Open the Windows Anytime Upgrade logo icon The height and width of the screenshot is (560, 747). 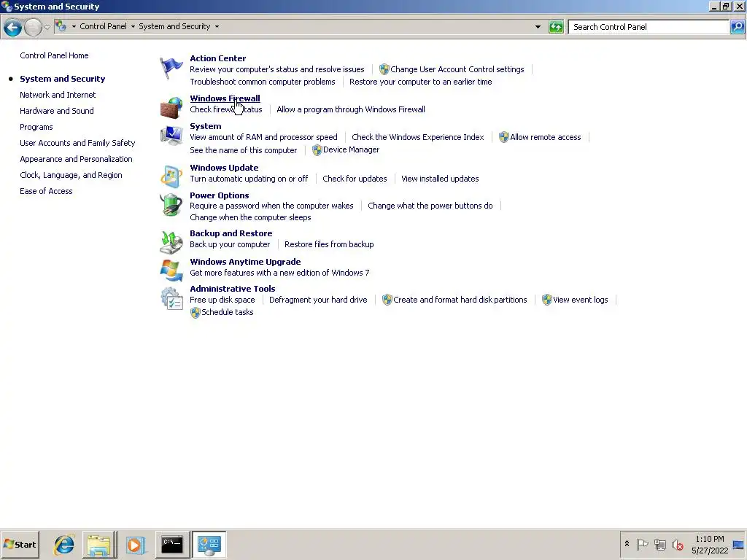pos(171,271)
